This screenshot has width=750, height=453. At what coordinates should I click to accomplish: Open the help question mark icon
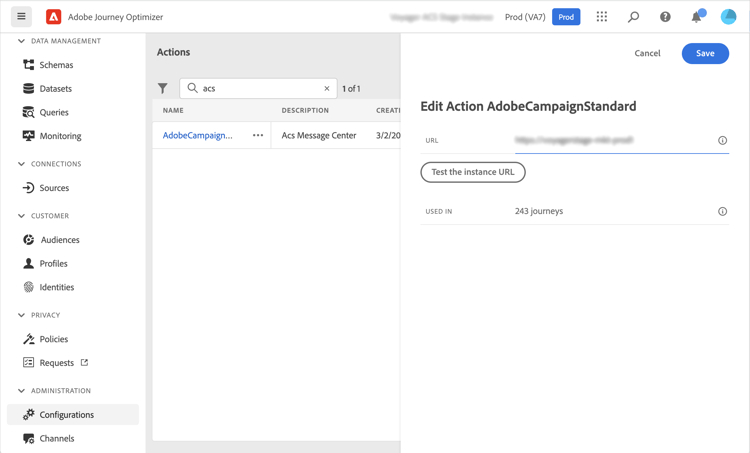pyautogui.click(x=665, y=17)
